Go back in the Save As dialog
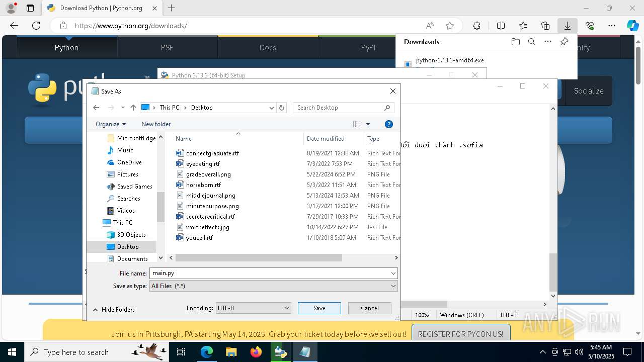This screenshot has height=362, width=644. pyautogui.click(x=96, y=108)
